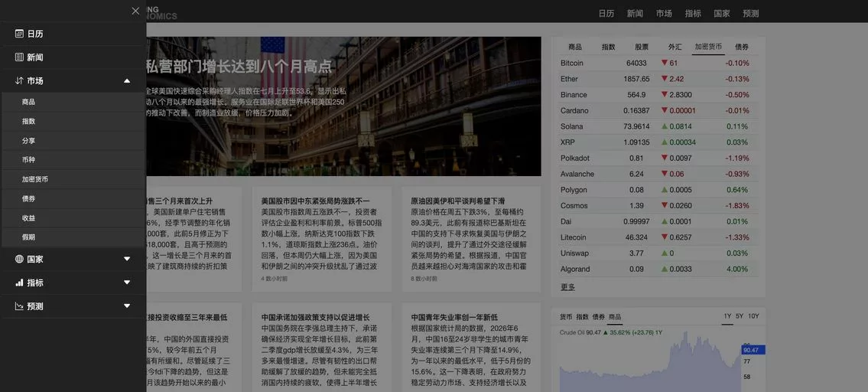Click the newspaper icon next to 新闻
Image resolution: width=868 pixels, height=392 pixels.
coord(19,57)
